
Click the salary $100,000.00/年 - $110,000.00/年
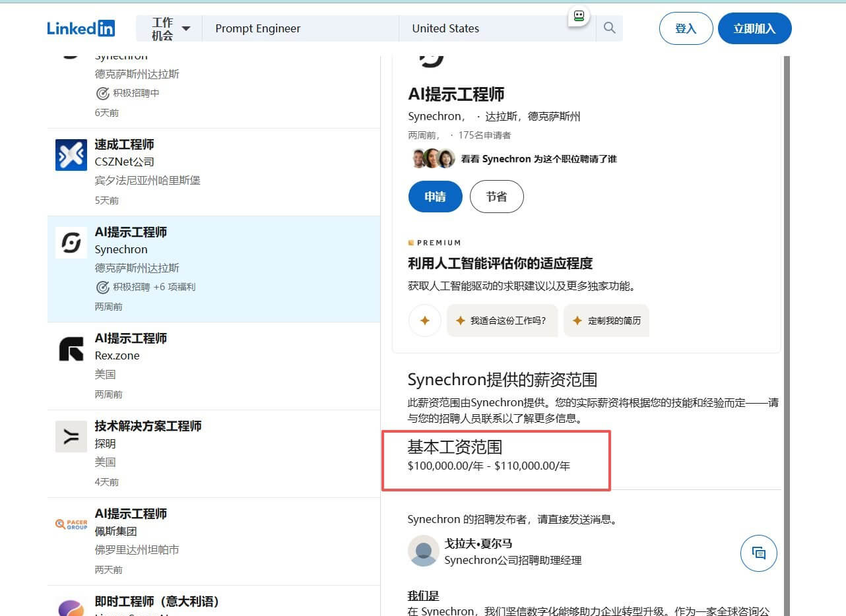(x=489, y=466)
